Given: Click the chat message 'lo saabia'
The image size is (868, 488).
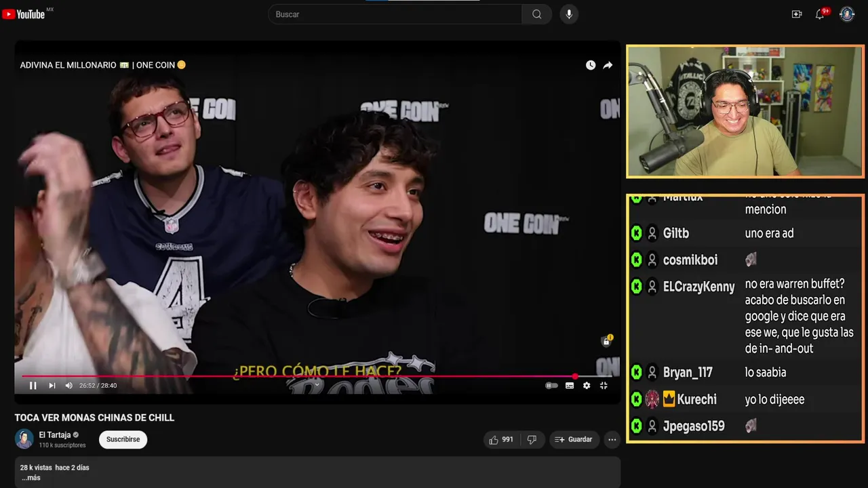Looking at the screenshot, I should (x=766, y=372).
